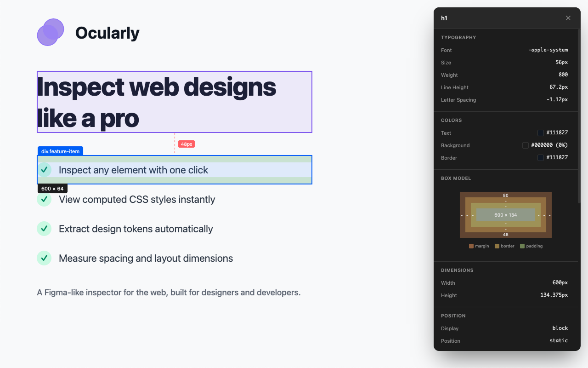Click checkmark beside "Extract design tokens automatically"
This screenshot has height=368, width=588.
coord(44,229)
